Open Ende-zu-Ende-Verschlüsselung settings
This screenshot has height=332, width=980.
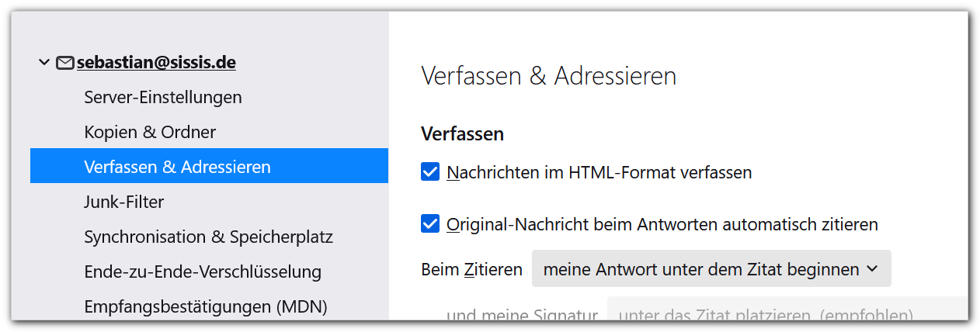[x=203, y=271]
